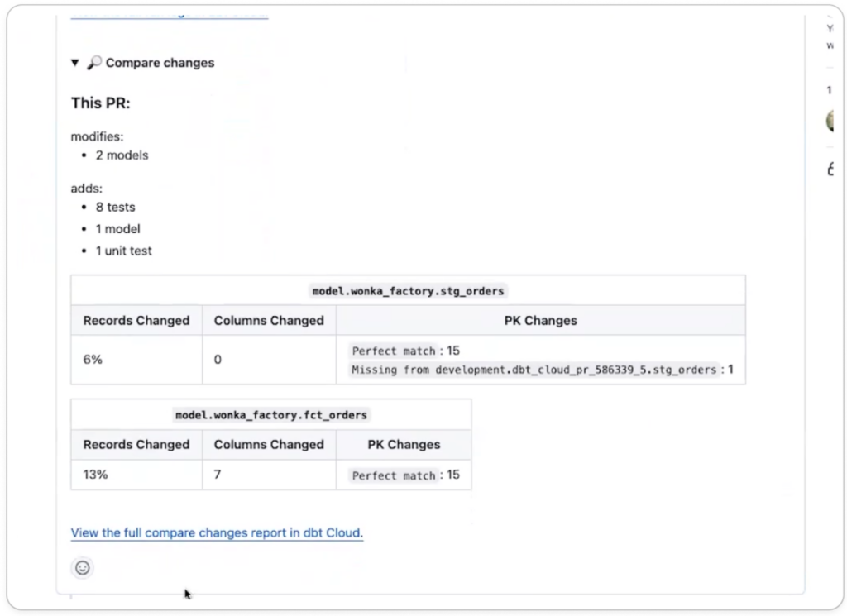The image size is (847, 616).
Task: Open the full compare changes report in dbt Cloud
Action: 215,532
